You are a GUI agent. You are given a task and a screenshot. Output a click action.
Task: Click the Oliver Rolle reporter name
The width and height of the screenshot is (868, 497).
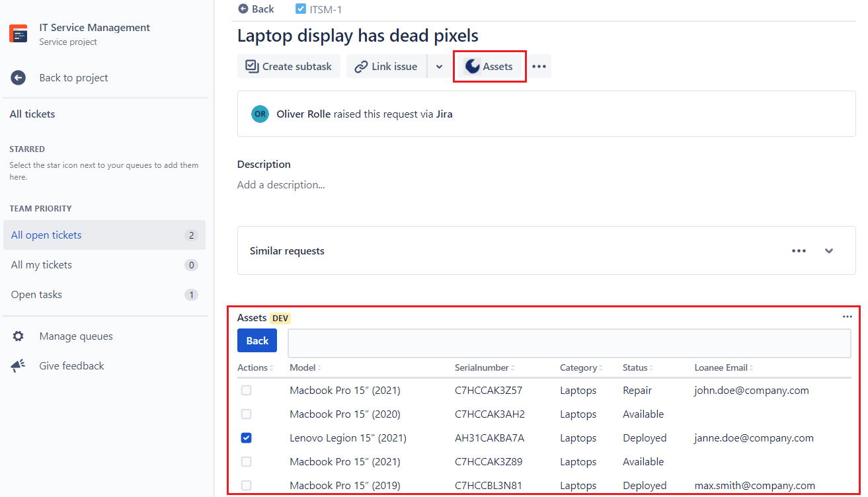pos(303,114)
